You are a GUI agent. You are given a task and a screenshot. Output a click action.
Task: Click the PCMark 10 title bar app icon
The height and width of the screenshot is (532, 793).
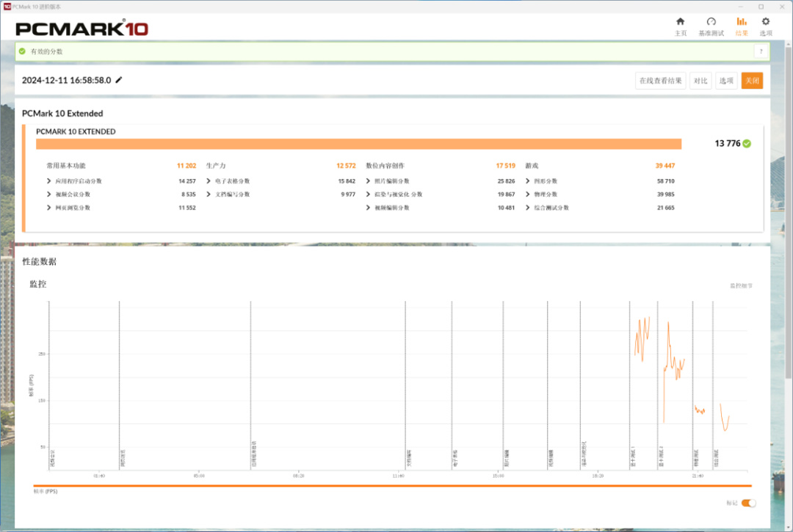pos(7,7)
